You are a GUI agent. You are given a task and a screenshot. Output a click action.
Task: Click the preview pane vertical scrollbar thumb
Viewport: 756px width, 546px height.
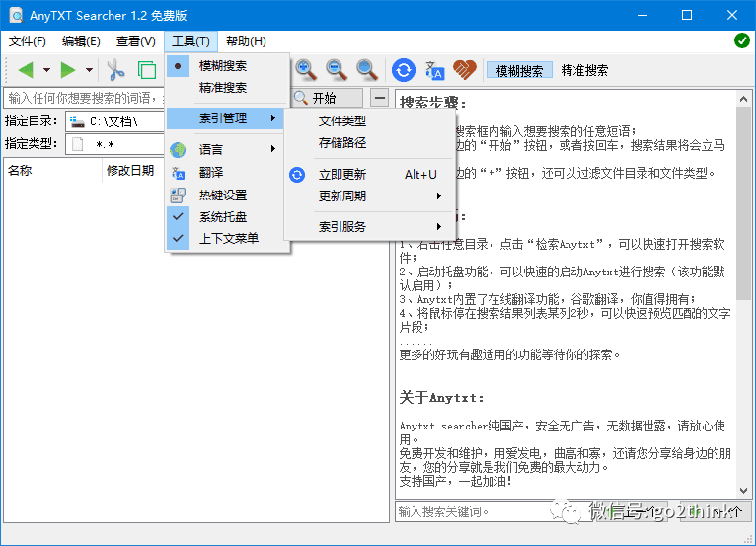coord(743,202)
